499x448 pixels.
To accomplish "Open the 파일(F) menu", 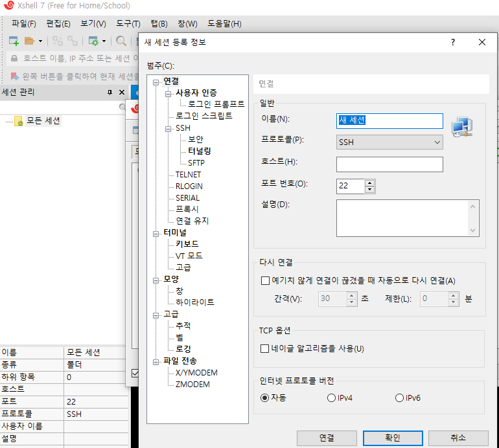I will pyautogui.click(x=24, y=24).
